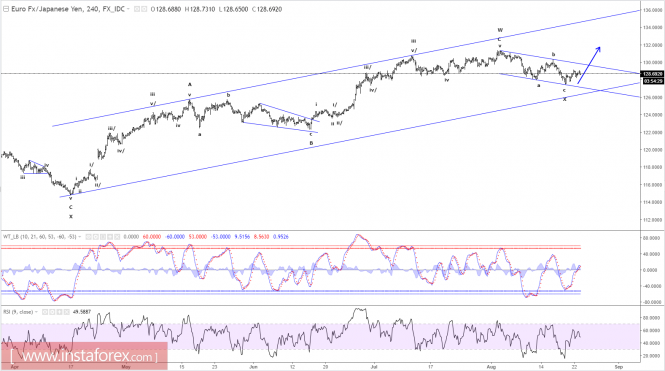The image size is (665, 371).
Task: Click the Jul date axis label
Action: [374, 367]
